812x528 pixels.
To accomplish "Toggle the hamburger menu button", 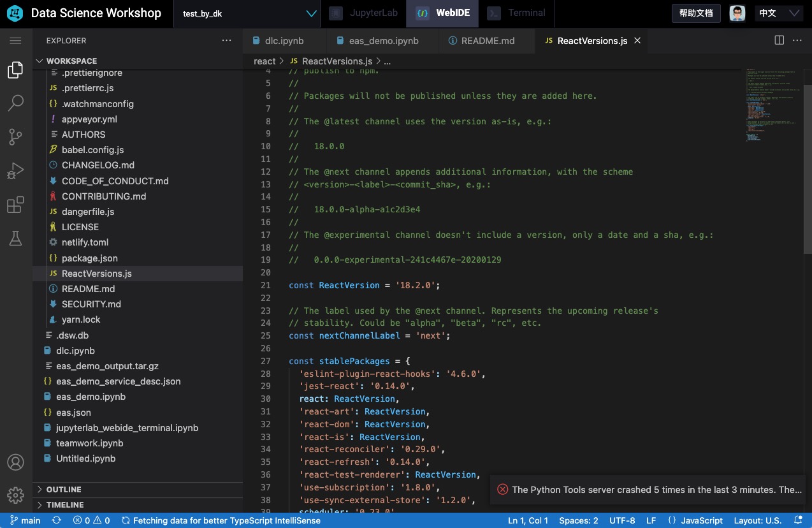I will pyautogui.click(x=16, y=41).
